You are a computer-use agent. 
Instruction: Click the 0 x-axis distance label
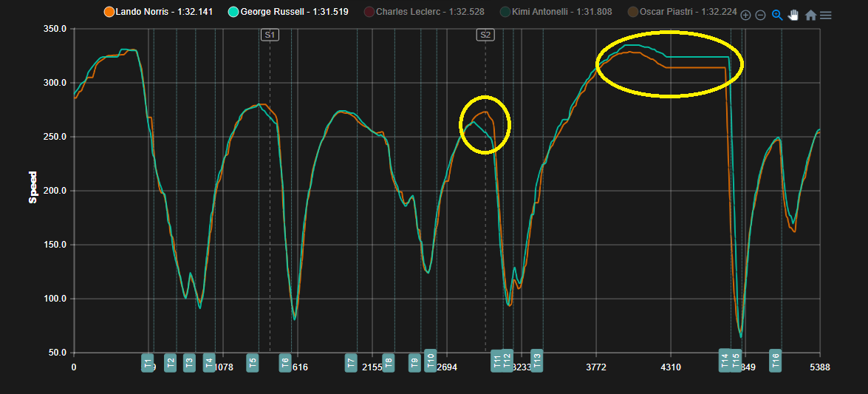(x=74, y=367)
